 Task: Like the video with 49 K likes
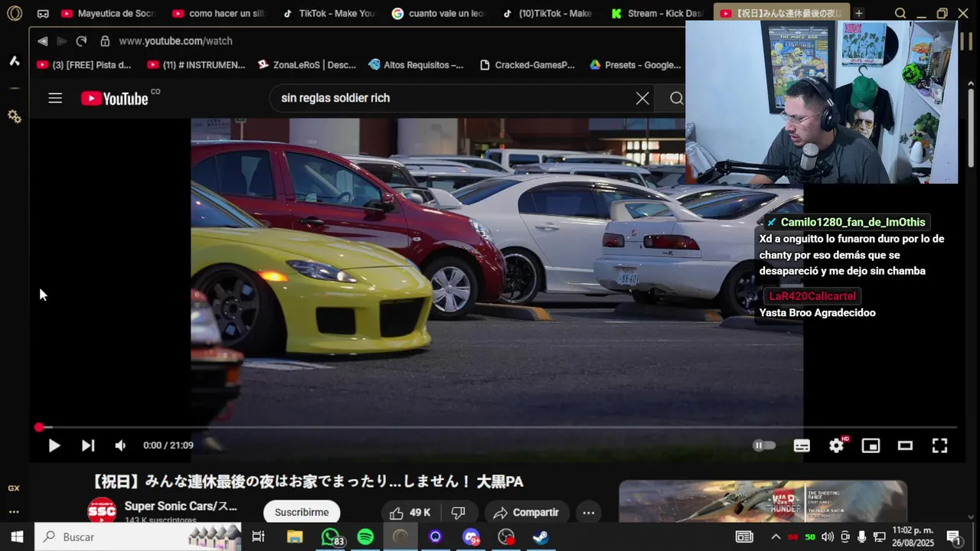pos(410,512)
